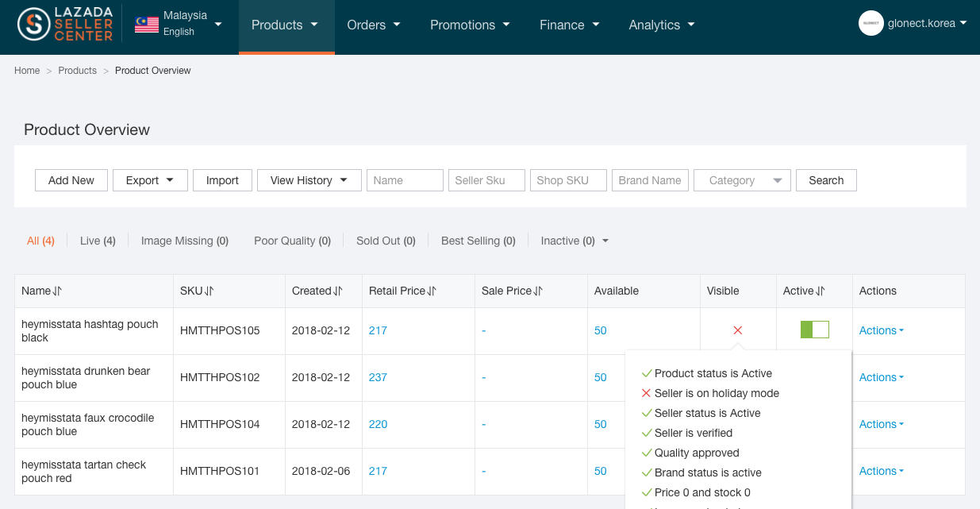
Task: Click the Lazada Seller Center logo
Action: tap(65, 25)
